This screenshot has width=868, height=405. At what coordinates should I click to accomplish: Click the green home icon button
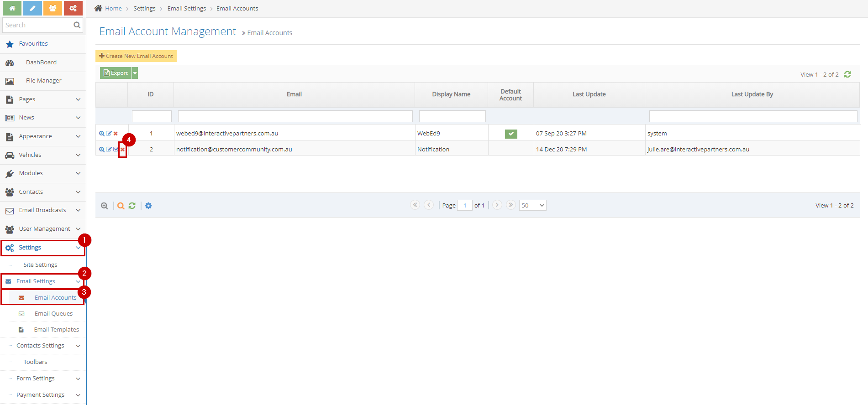[x=12, y=8]
